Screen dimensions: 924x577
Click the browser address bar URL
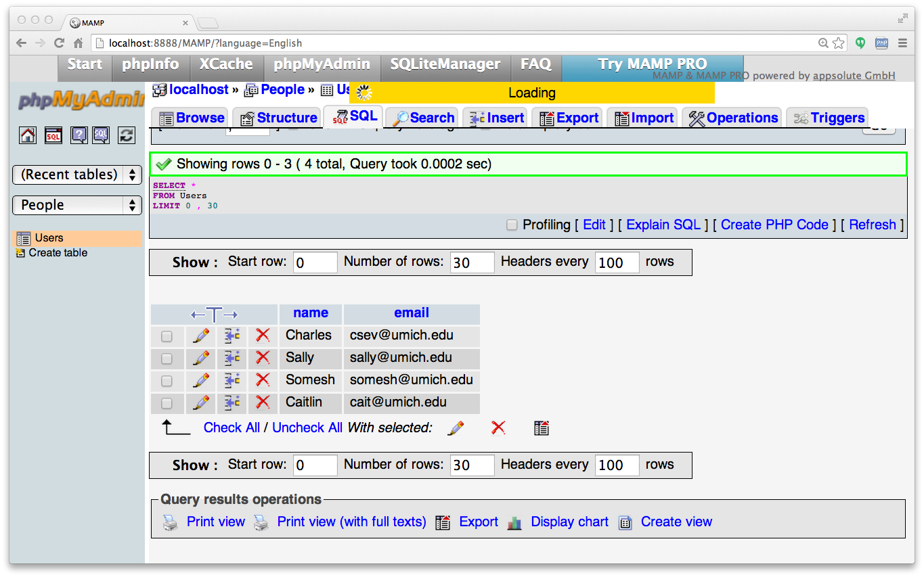(x=205, y=43)
